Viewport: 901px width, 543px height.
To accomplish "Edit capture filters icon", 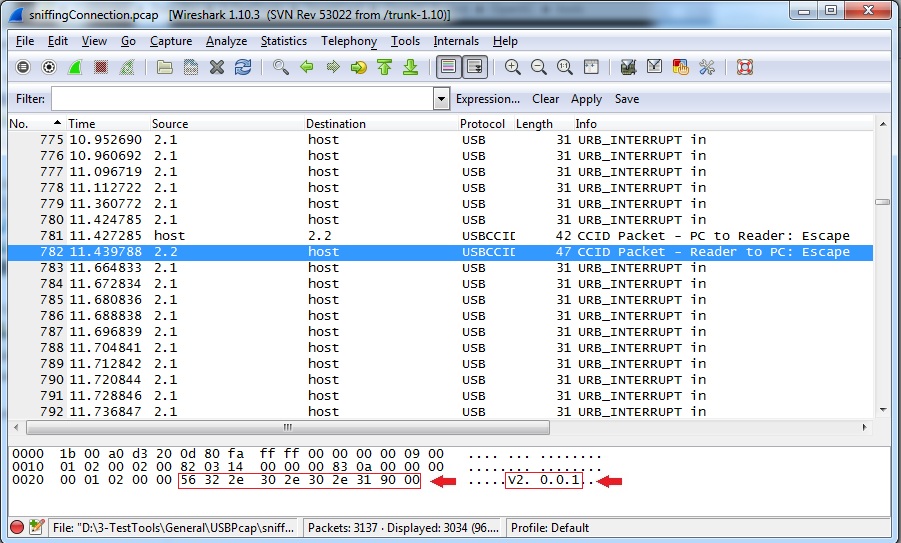I will click(x=629, y=67).
